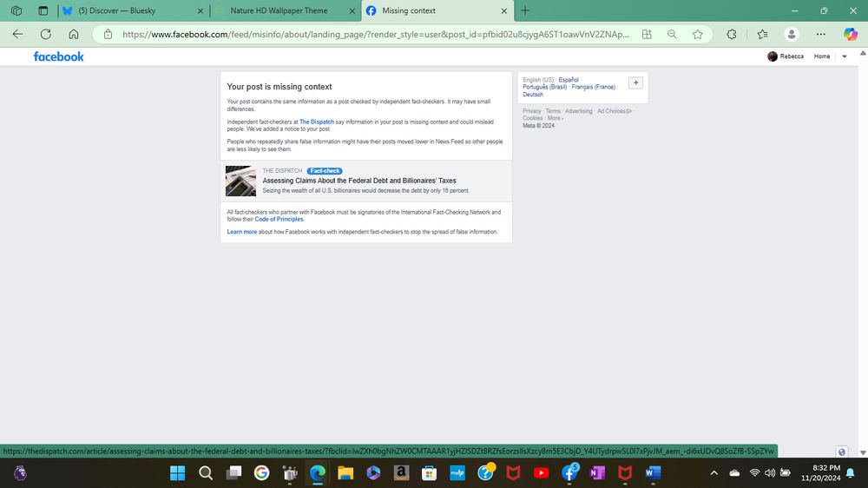Open The Dispatch fact-checker link
Viewport: 868px width, 488px height.
317,122
